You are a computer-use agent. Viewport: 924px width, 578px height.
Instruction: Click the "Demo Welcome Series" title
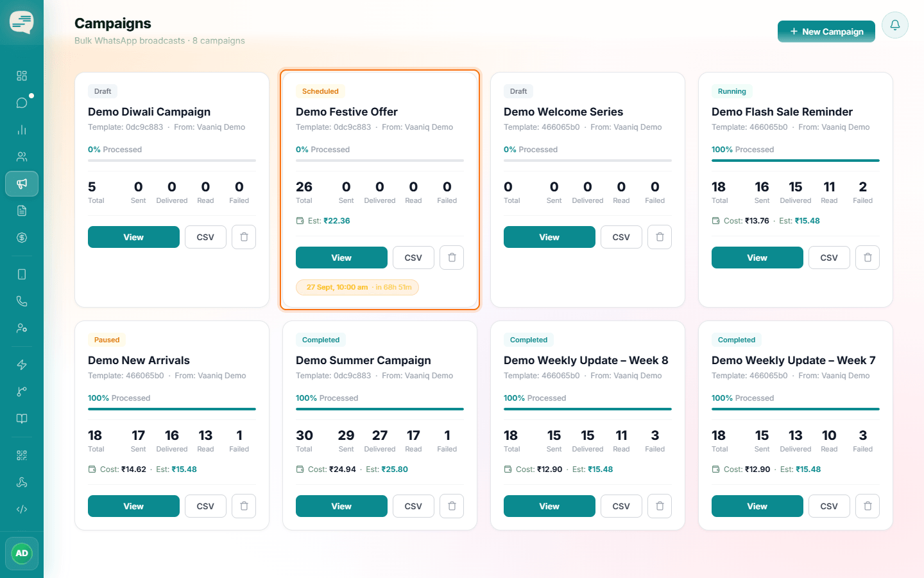pos(563,112)
